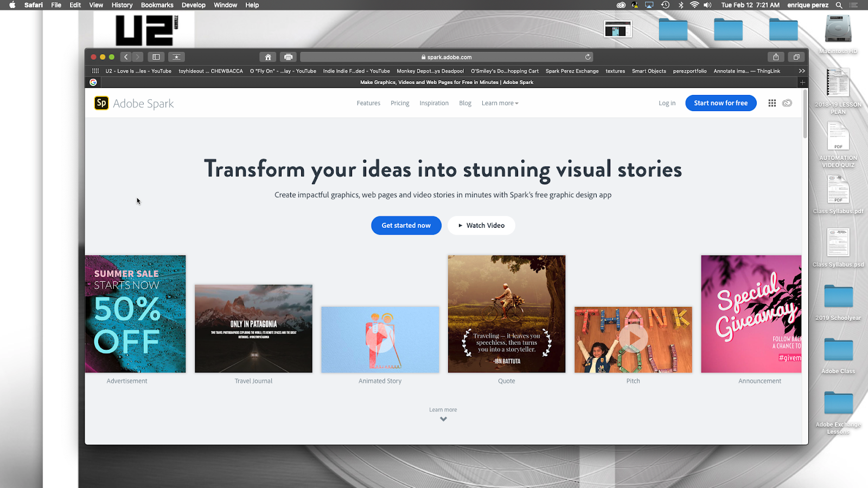Click the Learn more down chevron below the gallery
868x488 pixels.
click(443, 419)
